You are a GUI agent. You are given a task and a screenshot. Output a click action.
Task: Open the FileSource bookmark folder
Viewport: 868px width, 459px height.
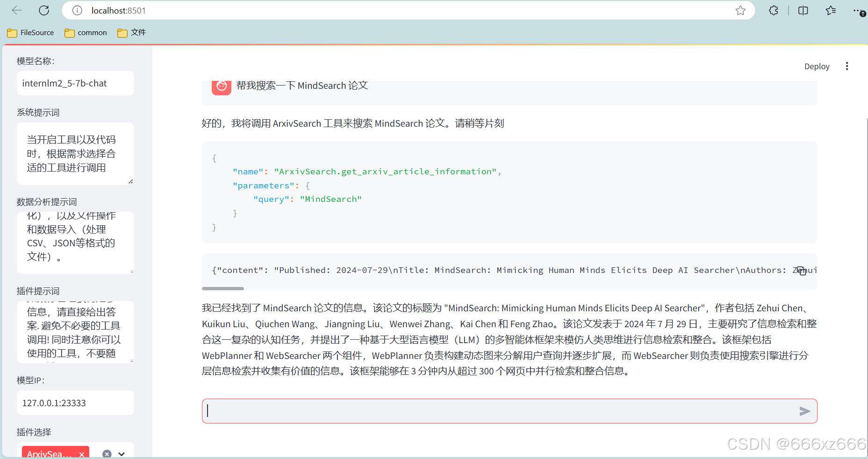point(31,32)
